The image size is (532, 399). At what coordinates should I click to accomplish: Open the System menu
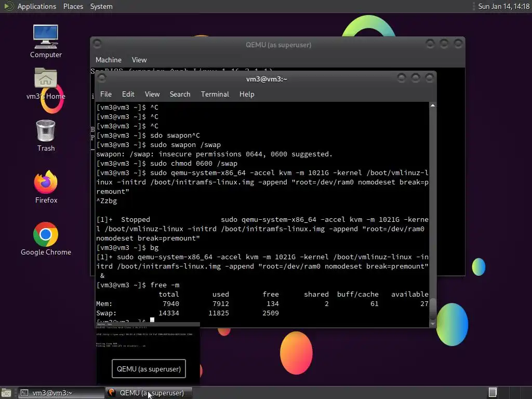pos(101,6)
